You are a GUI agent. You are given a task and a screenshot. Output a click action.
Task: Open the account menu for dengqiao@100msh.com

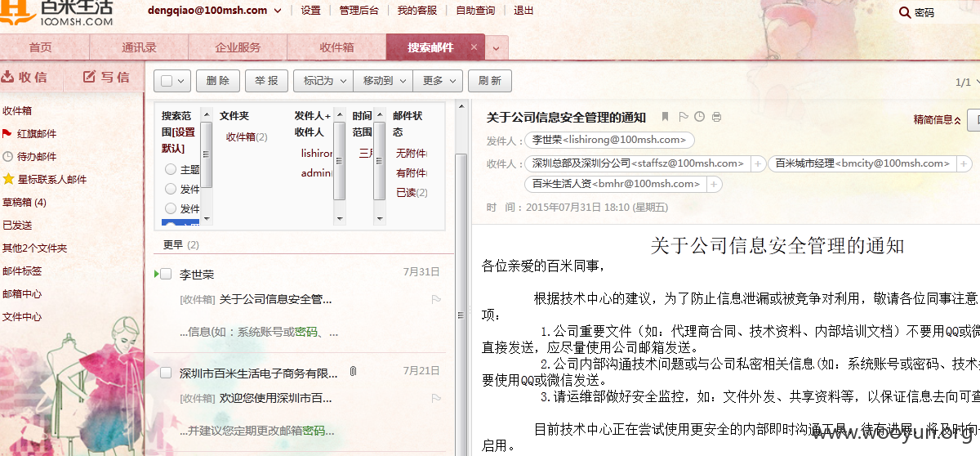(x=278, y=11)
